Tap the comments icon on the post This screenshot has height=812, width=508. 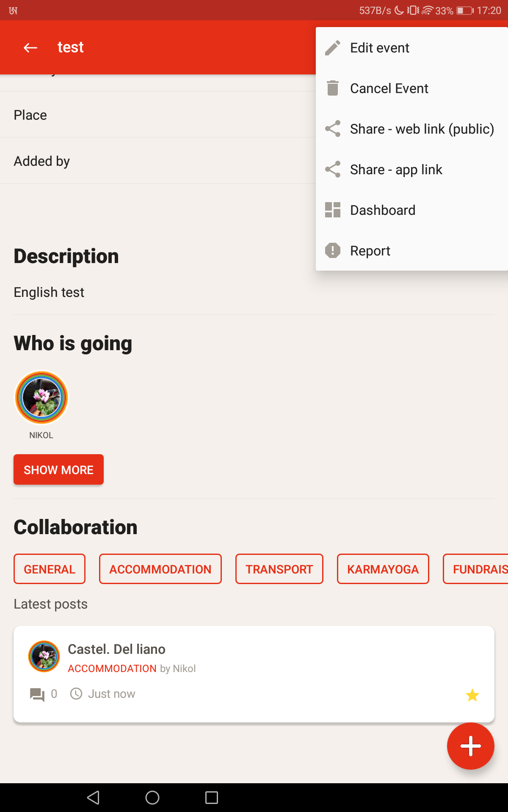(37, 694)
